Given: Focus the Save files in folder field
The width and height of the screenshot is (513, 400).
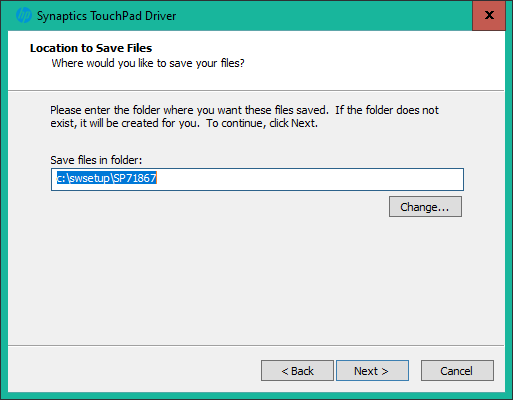Looking at the screenshot, I should click(257, 179).
